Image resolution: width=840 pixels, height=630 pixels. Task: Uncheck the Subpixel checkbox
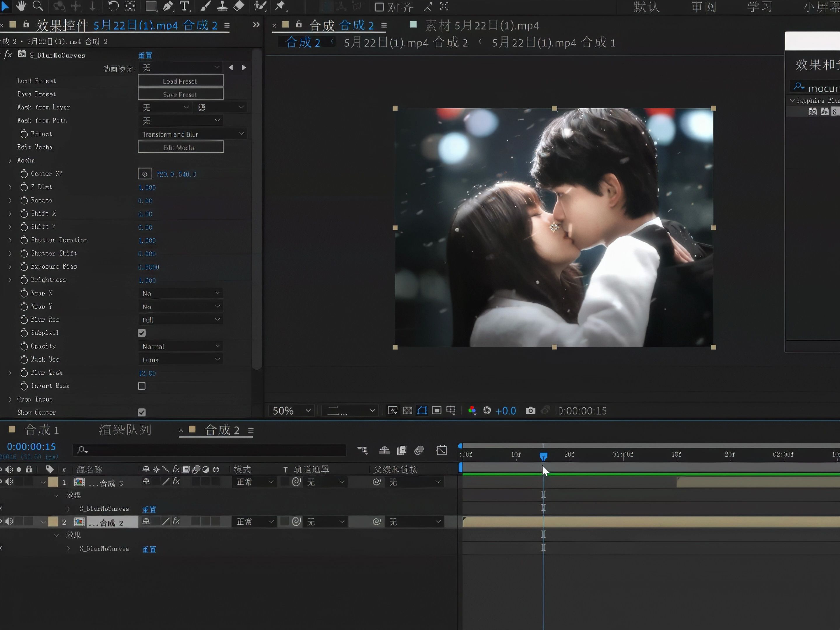coord(142,333)
